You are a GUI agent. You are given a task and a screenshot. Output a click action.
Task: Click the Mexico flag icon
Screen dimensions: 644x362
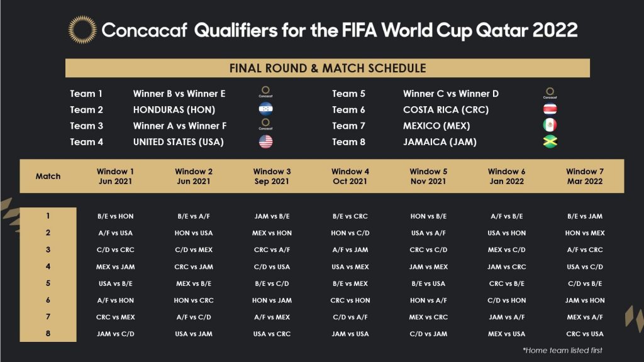pos(550,126)
